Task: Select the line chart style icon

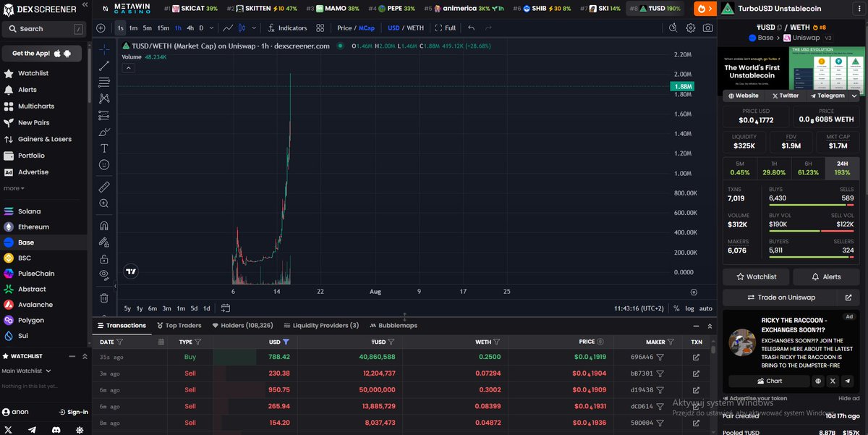Action: [x=228, y=28]
